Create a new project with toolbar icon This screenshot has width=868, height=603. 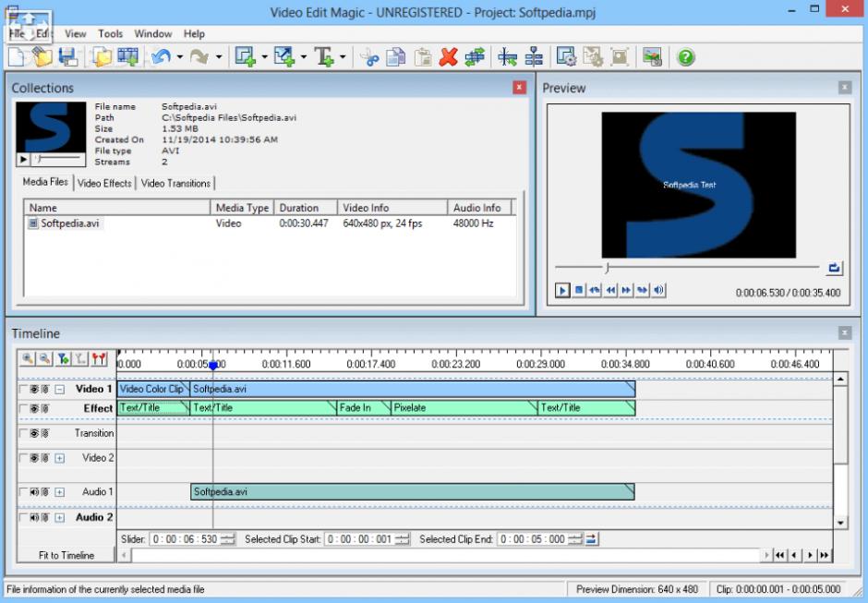(16, 57)
